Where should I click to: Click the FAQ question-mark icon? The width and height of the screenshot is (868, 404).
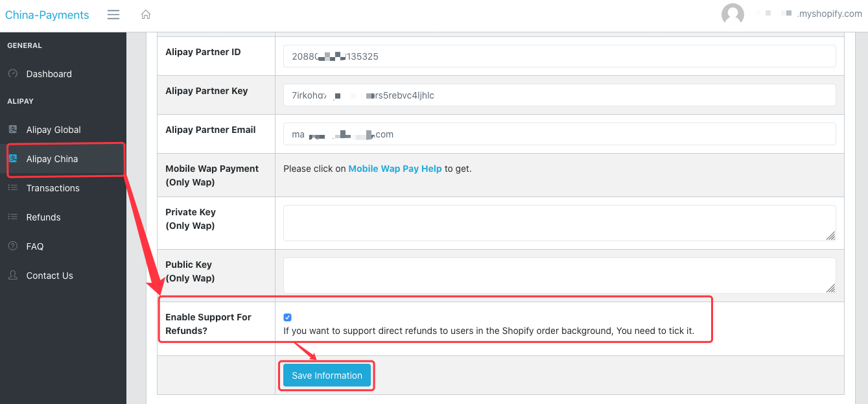click(x=12, y=246)
